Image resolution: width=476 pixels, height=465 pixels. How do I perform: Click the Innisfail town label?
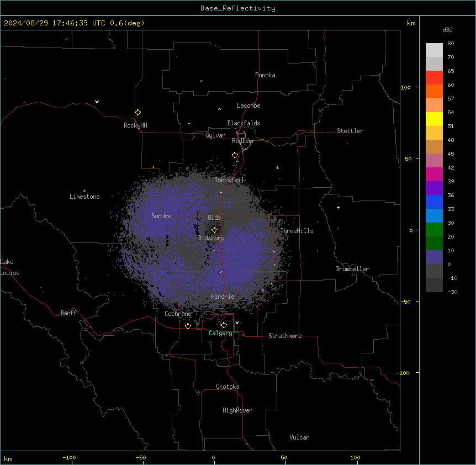229,180
